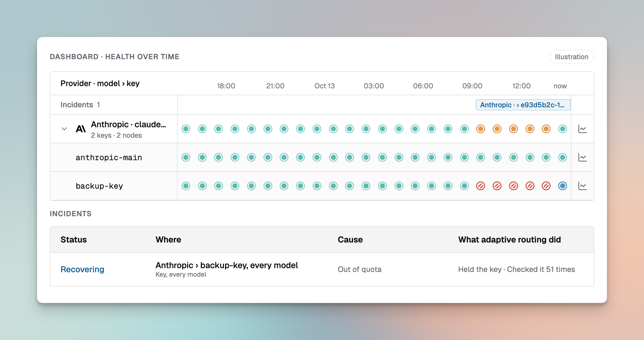This screenshot has height=340, width=644.
Task: Open chart for the Anthropic claude row
Action: [583, 129]
